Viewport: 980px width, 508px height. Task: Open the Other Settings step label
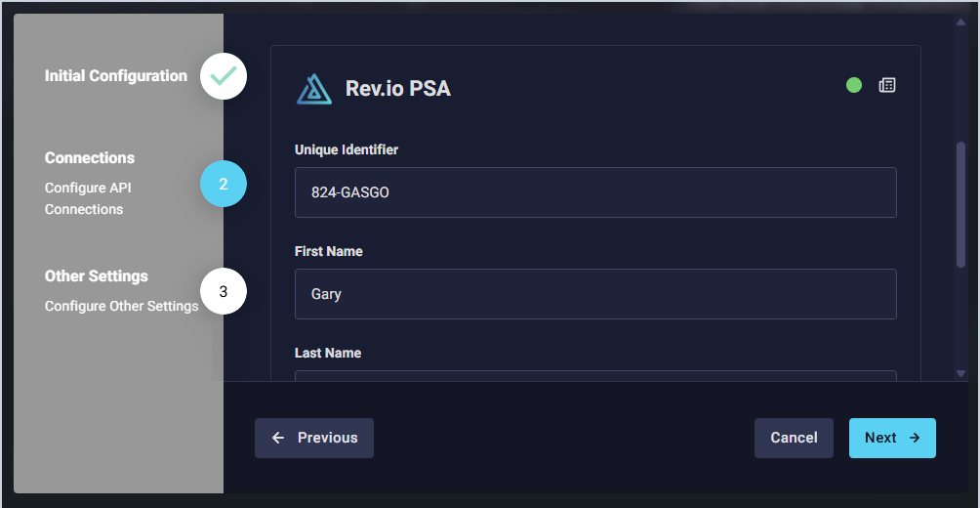tap(97, 275)
